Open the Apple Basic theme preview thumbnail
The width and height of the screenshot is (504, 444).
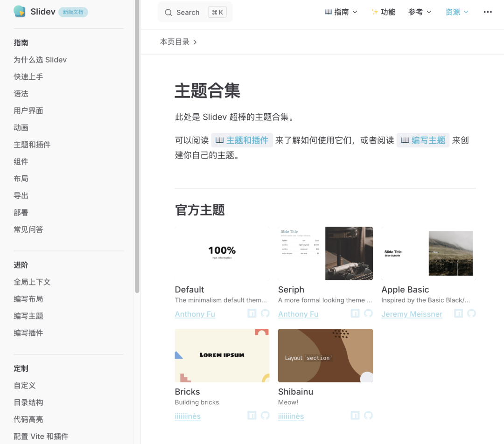tap(429, 254)
